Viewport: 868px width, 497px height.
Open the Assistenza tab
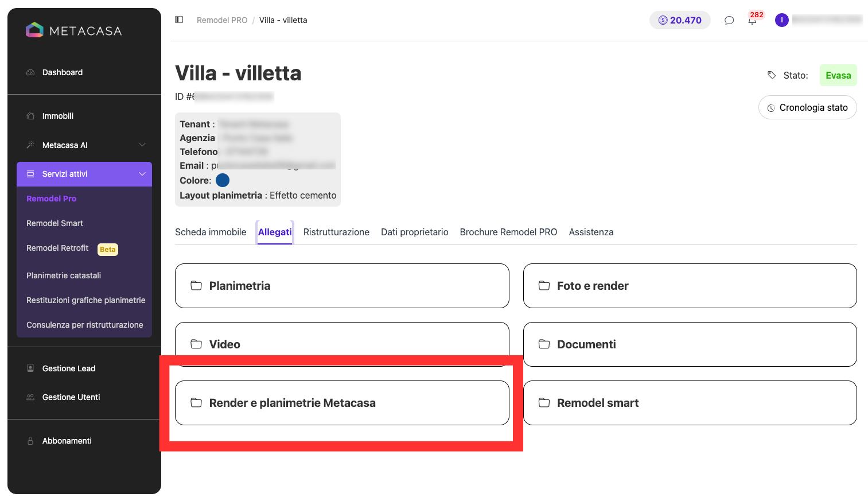pos(591,232)
